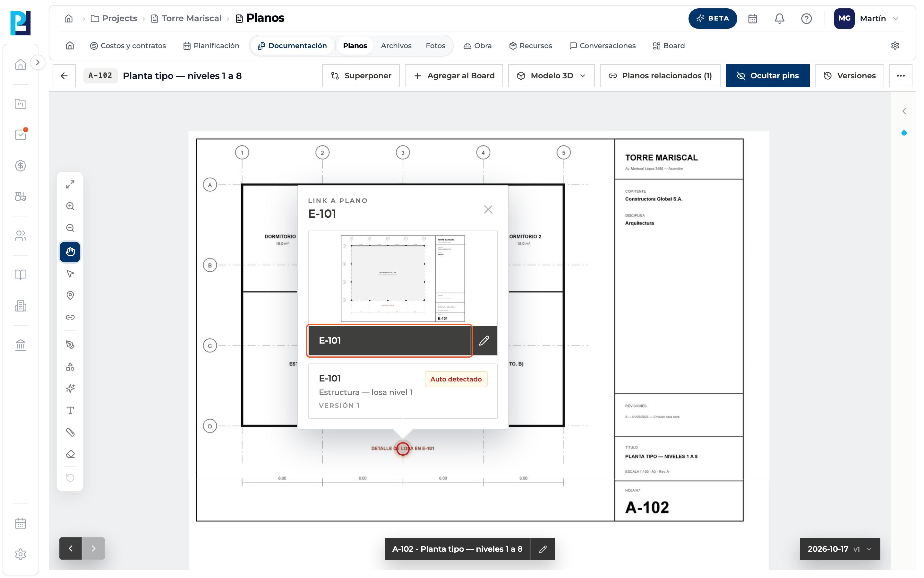Select the fullscreen expand tool

tap(70, 184)
